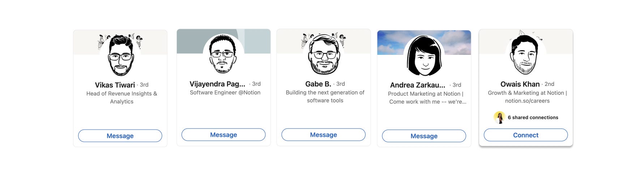Click the Owais Khan name link
The height and width of the screenshot is (174, 644).
tap(520, 84)
